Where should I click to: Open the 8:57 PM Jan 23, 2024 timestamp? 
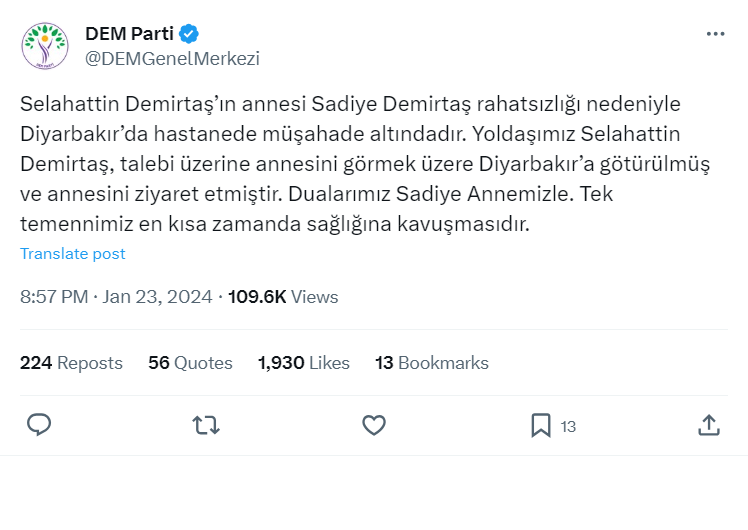[116, 297]
